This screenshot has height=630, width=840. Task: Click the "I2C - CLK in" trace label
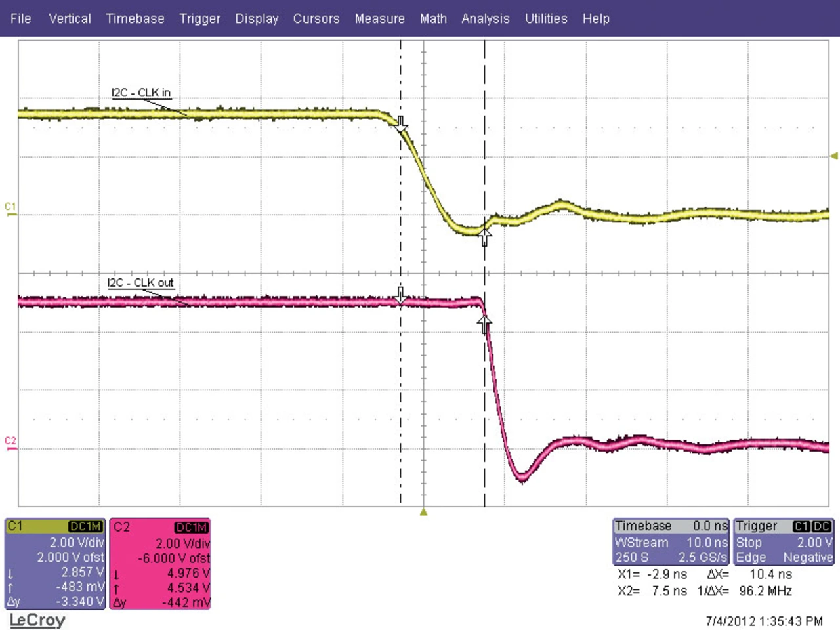click(x=141, y=93)
